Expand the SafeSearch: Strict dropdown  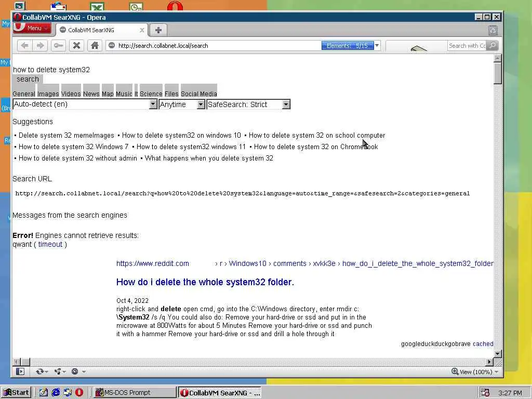[x=286, y=104]
